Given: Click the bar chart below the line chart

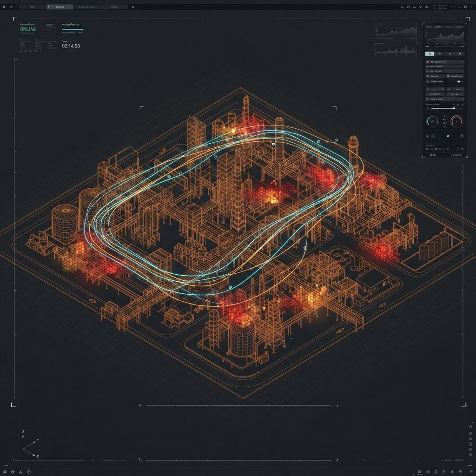Looking at the screenshot, I should coord(396,49).
